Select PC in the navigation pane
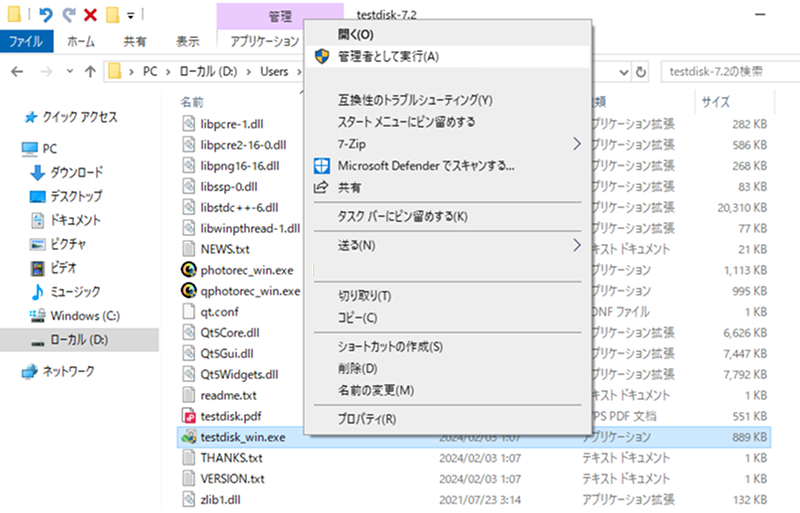The width and height of the screenshot is (800, 513). pos(39,149)
